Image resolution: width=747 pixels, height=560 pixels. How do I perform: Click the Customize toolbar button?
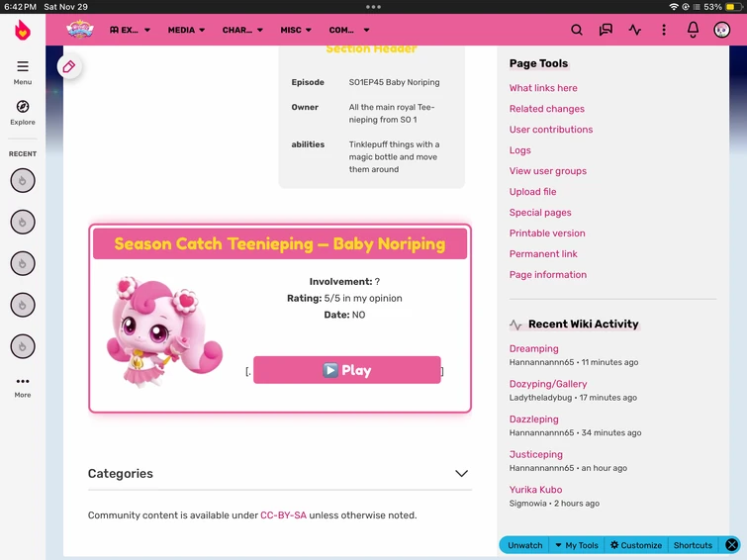click(x=636, y=545)
